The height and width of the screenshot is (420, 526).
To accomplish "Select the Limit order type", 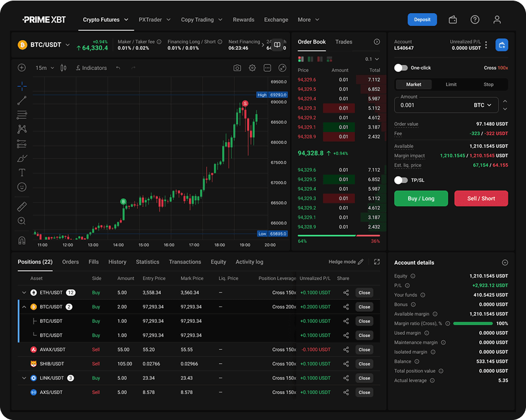I will point(451,84).
